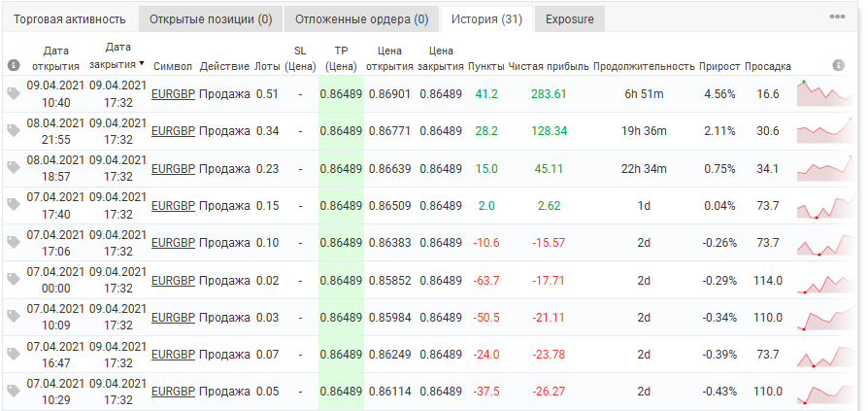Image resolution: width=868 pixels, height=411 pixels.
Task: Click the sparkline chart of the 6h 51m trade
Action: pos(826,93)
